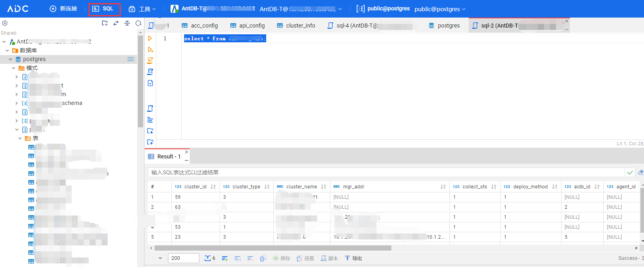
Task: Click the SQL expression filter input field
Action: 386,172
